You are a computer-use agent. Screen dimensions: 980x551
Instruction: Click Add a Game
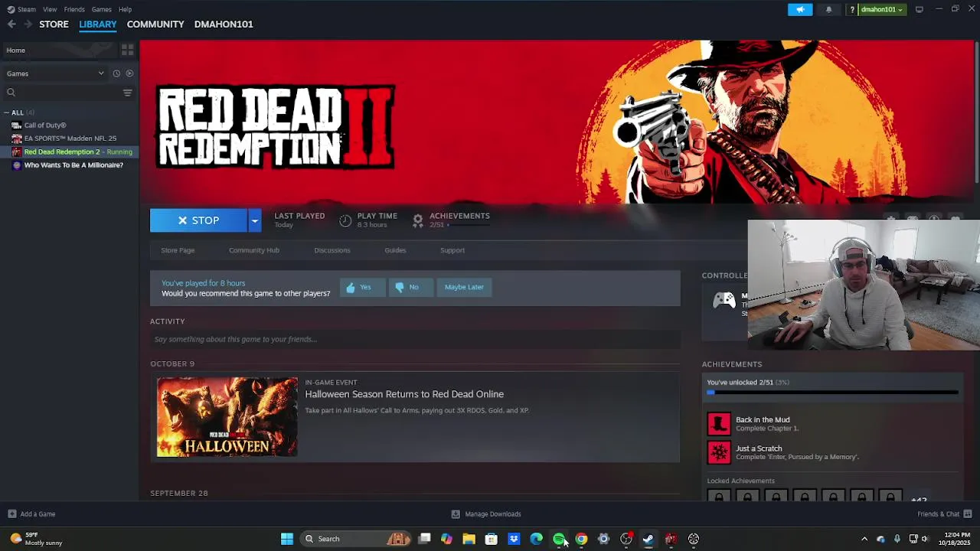(x=31, y=514)
